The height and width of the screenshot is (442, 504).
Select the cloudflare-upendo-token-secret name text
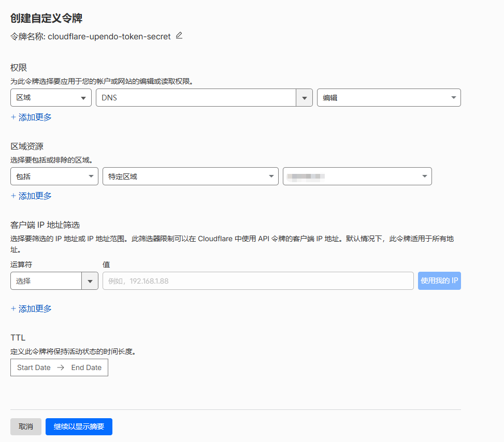coord(109,37)
